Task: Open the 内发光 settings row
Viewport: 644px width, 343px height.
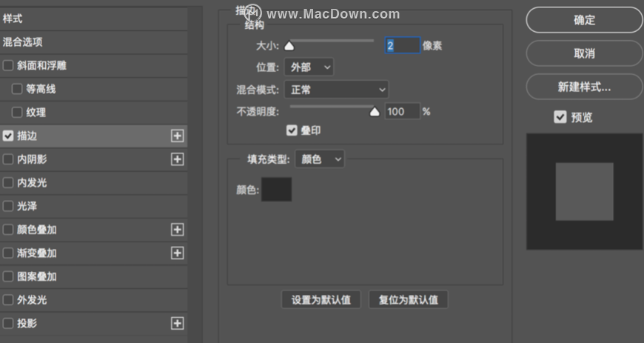Action: pyautogui.click(x=94, y=182)
